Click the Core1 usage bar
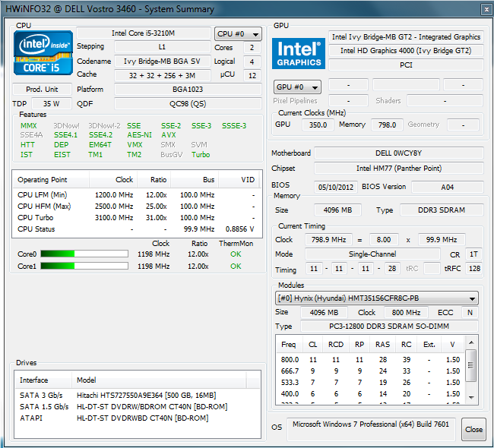Viewport: 494px width, 448px height. click(x=84, y=266)
